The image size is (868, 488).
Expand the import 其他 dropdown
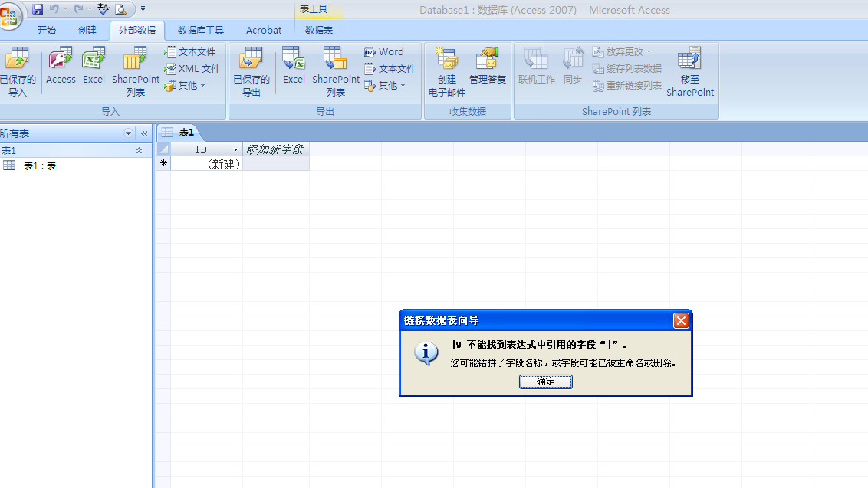[186, 86]
